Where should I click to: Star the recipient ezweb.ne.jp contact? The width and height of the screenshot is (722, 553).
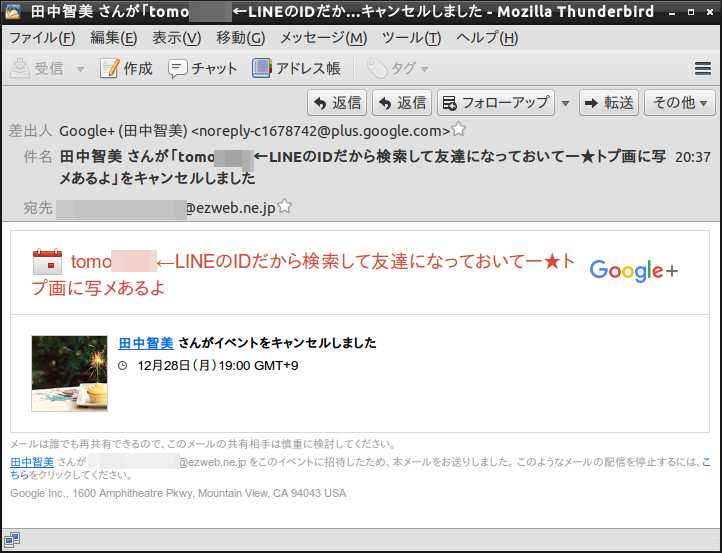[x=285, y=206]
